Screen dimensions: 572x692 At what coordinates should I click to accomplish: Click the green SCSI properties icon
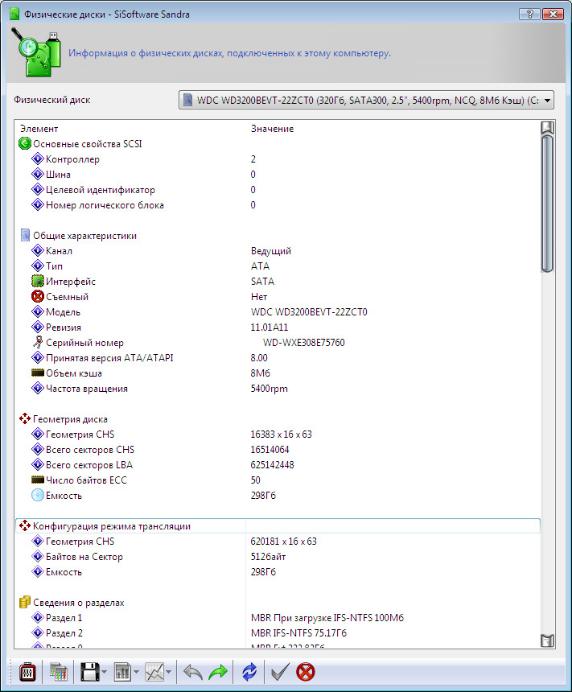point(25,143)
